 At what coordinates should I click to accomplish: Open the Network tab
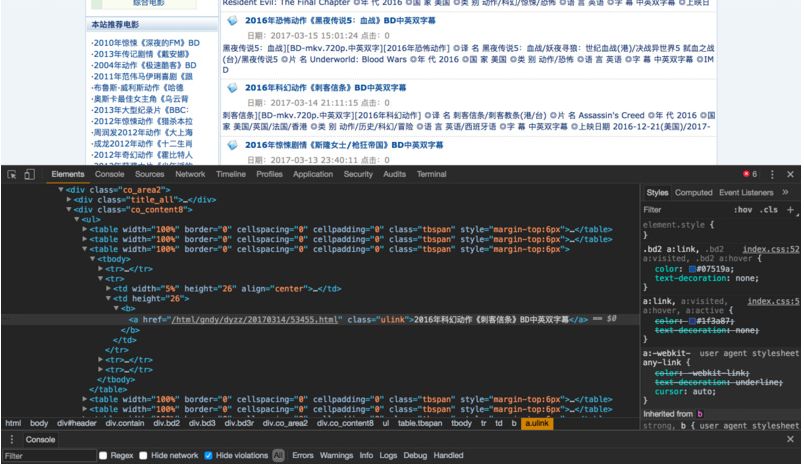pyautogui.click(x=190, y=174)
